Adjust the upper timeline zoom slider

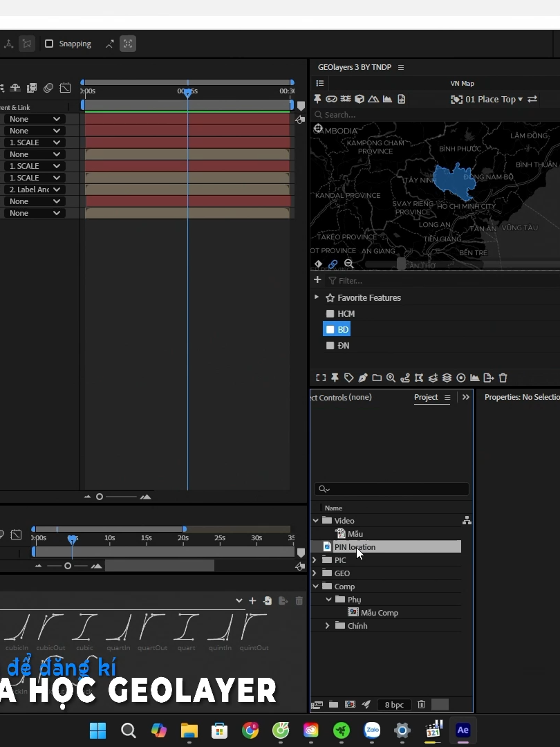tap(100, 497)
